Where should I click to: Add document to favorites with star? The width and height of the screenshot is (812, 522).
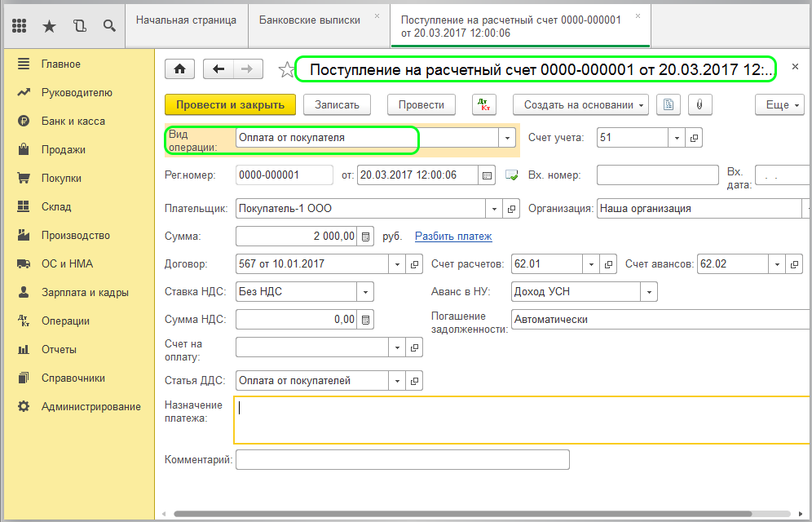tap(286, 70)
